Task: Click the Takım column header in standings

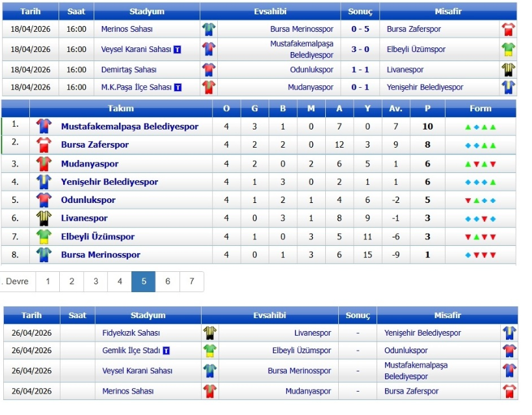Action: pyautogui.click(x=121, y=109)
